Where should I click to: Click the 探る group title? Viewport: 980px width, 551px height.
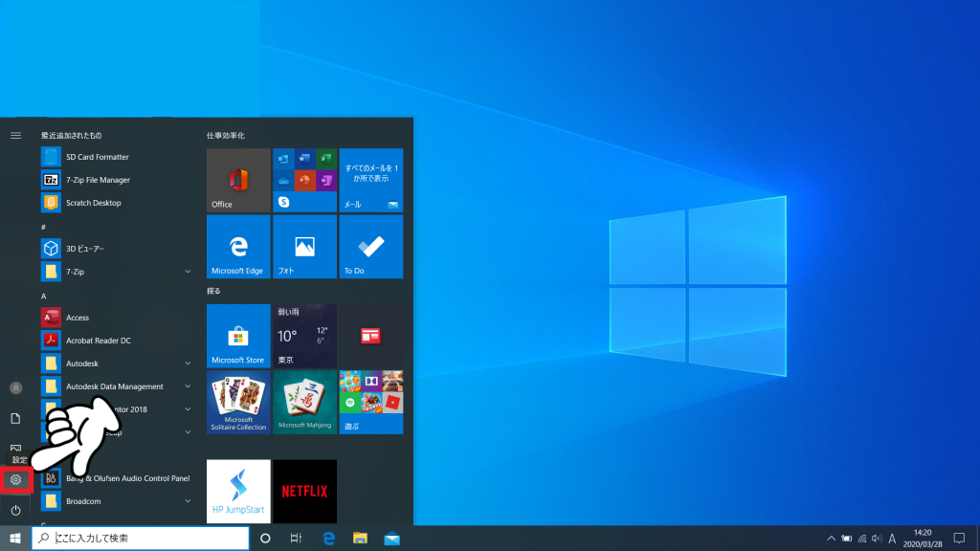coord(213,291)
